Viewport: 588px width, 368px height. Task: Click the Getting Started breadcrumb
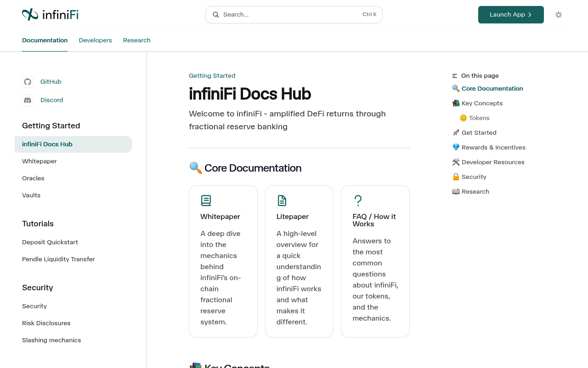[x=212, y=76]
